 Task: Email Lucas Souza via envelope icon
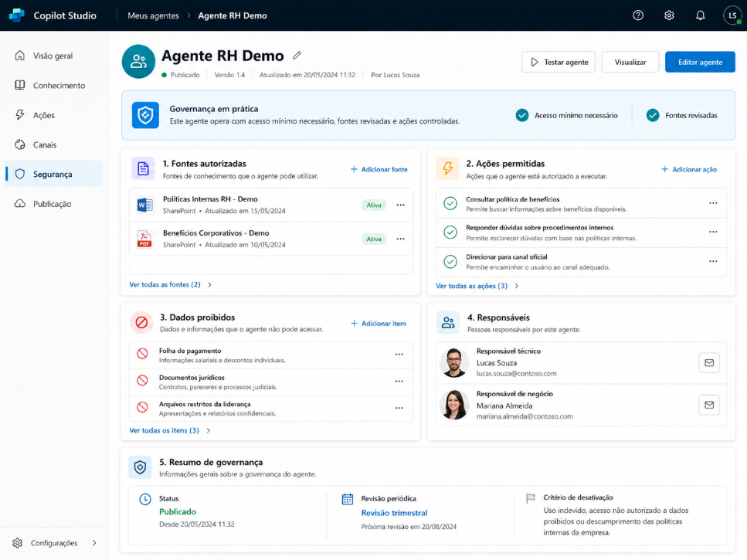coord(709,363)
